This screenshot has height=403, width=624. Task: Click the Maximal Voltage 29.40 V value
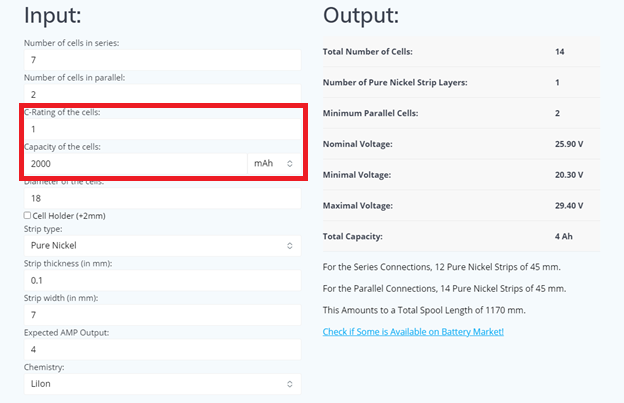571,206
